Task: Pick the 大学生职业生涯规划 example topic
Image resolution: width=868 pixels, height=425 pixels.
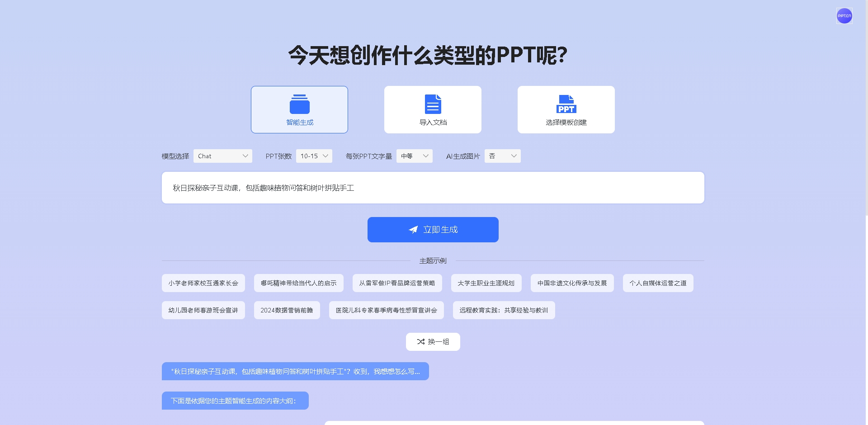Action: click(486, 283)
